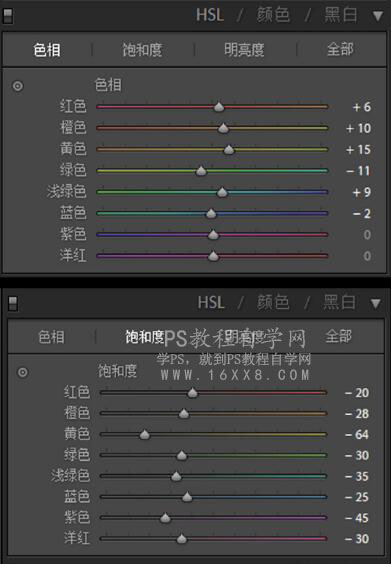Click the 浅绿色 label in hue section
This screenshot has width=391, height=564.
pos(67,191)
